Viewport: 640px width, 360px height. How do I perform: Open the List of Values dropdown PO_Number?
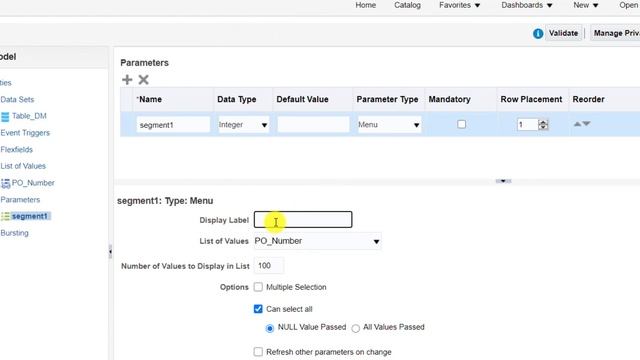click(x=318, y=241)
